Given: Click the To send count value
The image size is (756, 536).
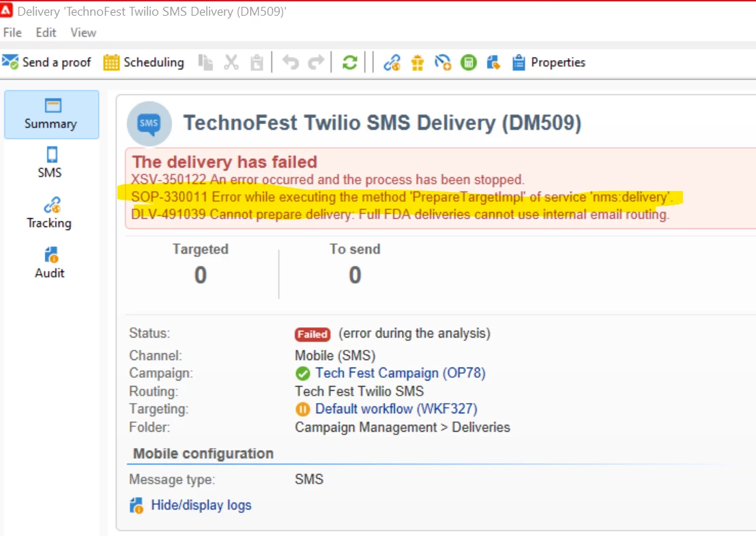Looking at the screenshot, I should [355, 276].
